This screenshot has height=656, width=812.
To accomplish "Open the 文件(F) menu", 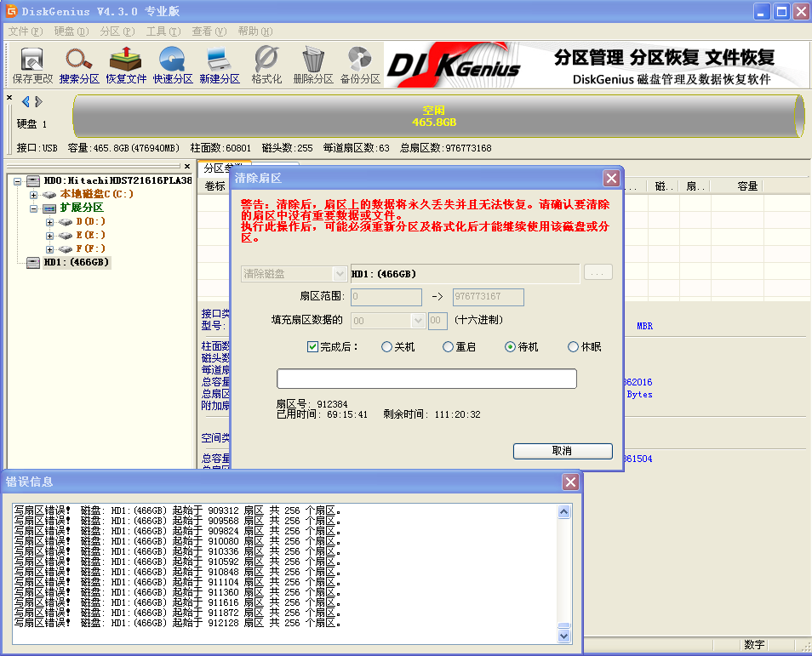I will point(26,31).
